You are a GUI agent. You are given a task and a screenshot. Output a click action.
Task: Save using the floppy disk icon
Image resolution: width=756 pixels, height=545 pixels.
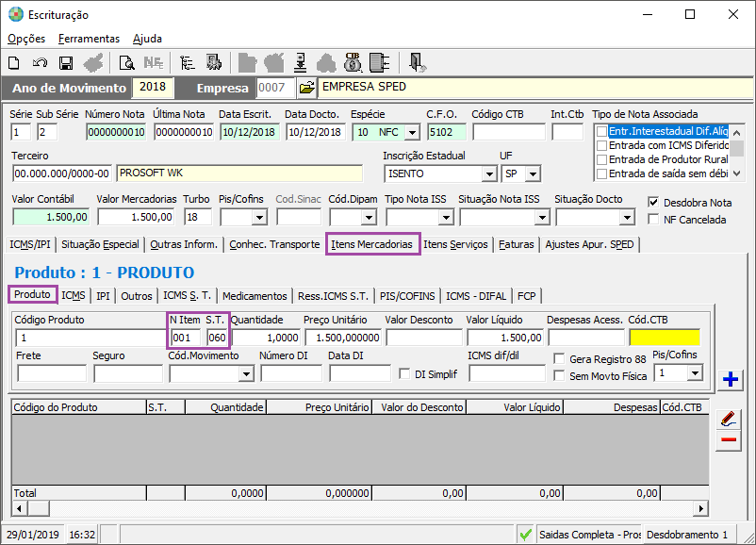tap(66, 63)
